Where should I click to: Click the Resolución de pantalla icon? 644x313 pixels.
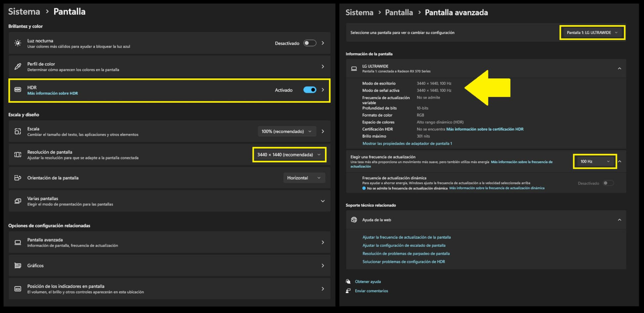(18, 155)
